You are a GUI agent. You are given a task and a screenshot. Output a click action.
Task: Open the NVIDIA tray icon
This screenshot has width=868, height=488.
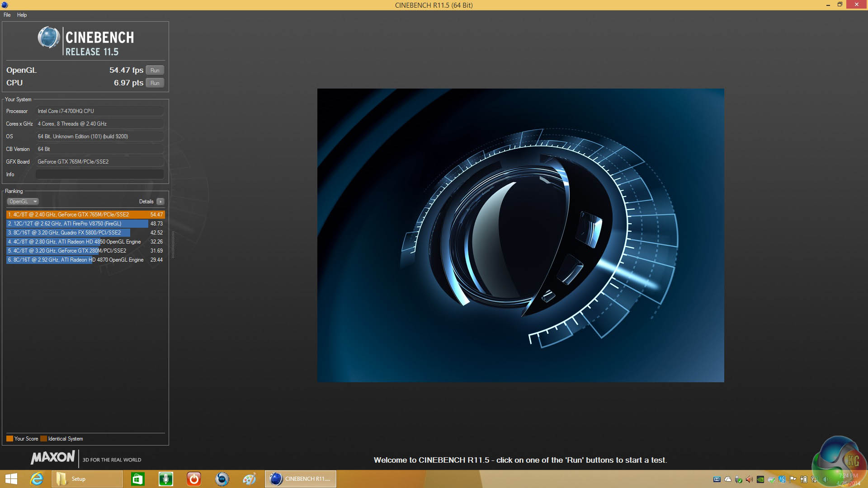tap(760, 479)
